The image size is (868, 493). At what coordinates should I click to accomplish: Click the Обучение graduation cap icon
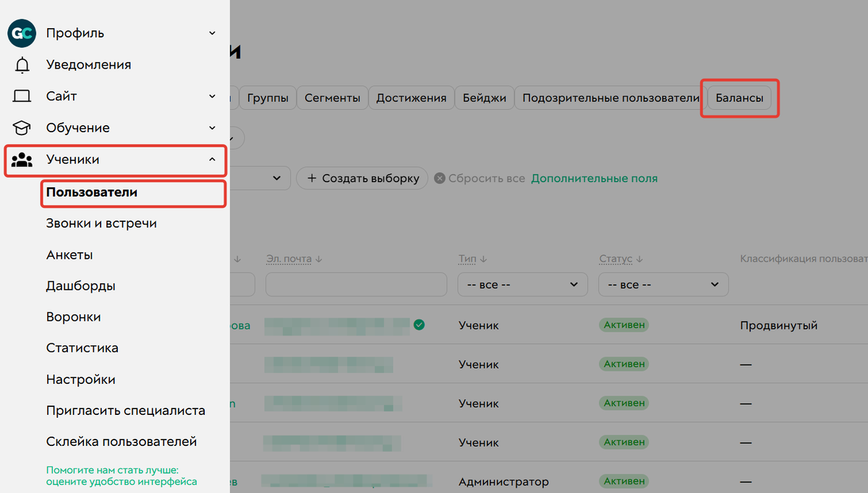22,128
